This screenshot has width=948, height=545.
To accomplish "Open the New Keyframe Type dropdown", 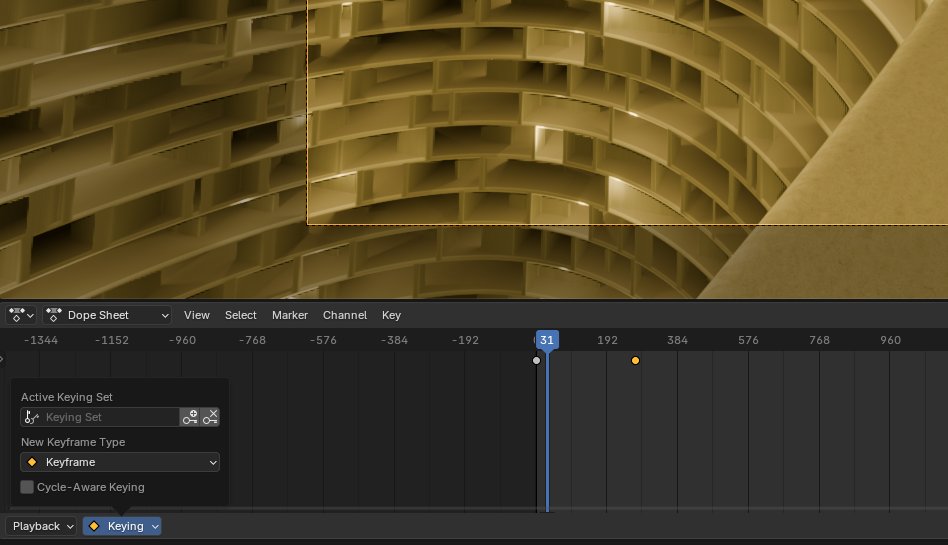I will [120, 462].
